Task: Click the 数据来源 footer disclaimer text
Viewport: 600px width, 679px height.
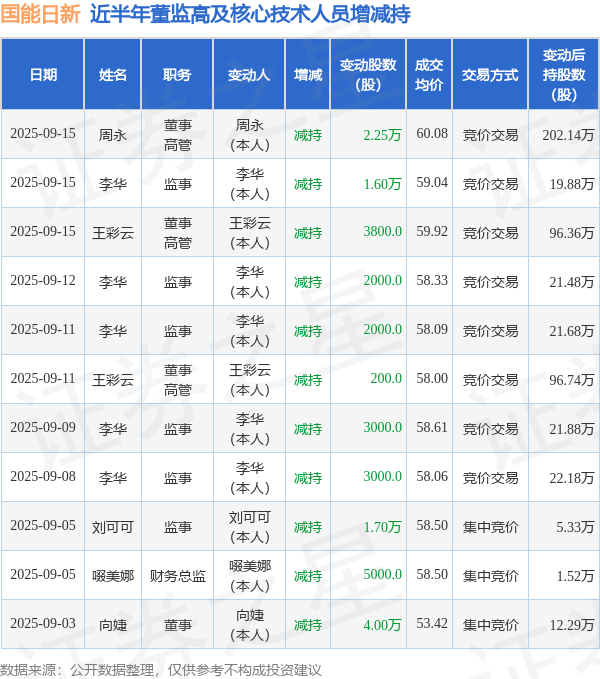Action: tap(161, 670)
